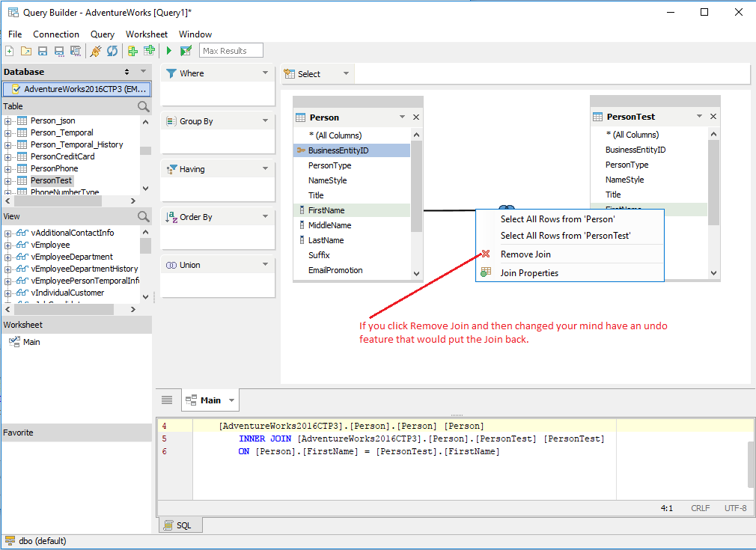Choose Remove Join from context menu
756x550 pixels.
coord(525,254)
